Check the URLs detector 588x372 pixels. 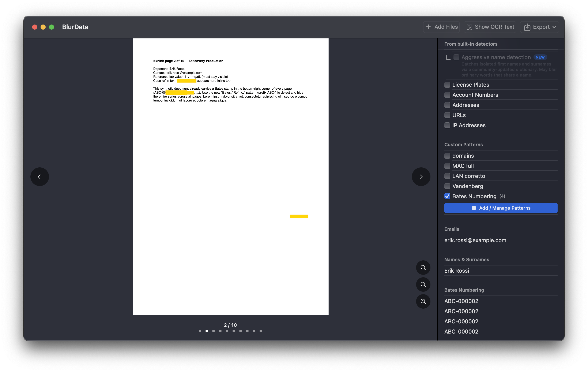coord(447,115)
